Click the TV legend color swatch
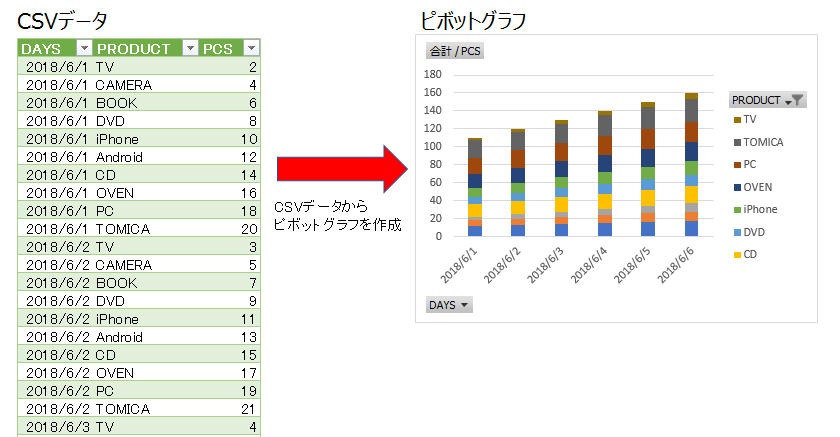This screenshot has width=840, height=437. click(737, 119)
